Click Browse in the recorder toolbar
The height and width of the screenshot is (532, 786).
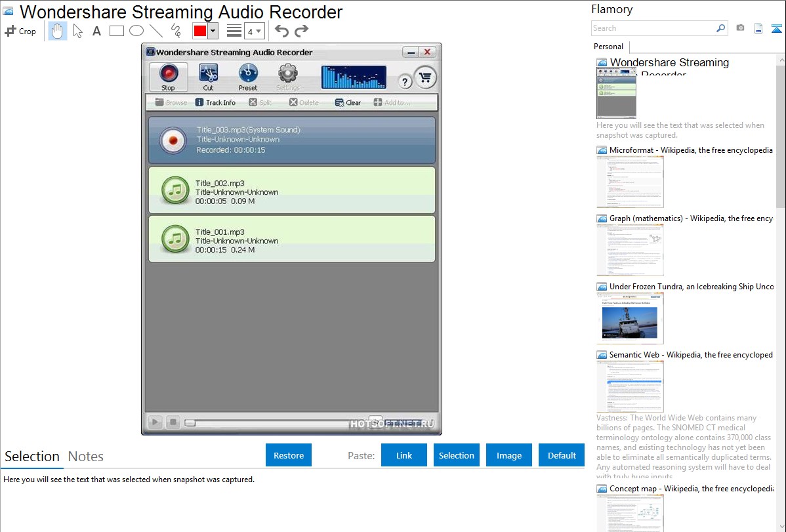(171, 102)
